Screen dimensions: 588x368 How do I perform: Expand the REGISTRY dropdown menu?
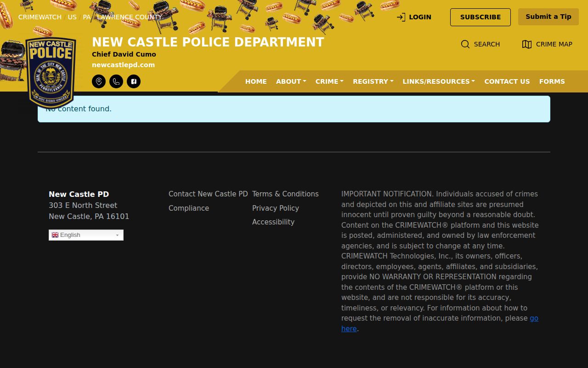click(373, 81)
